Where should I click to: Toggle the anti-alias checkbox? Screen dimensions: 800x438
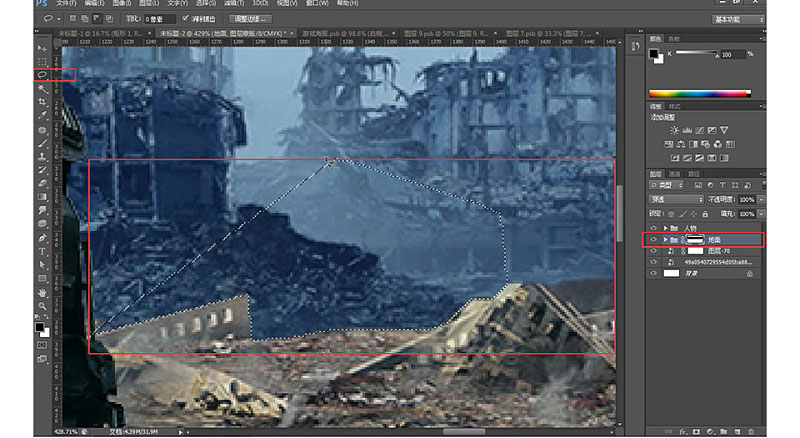tap(186, 18)
